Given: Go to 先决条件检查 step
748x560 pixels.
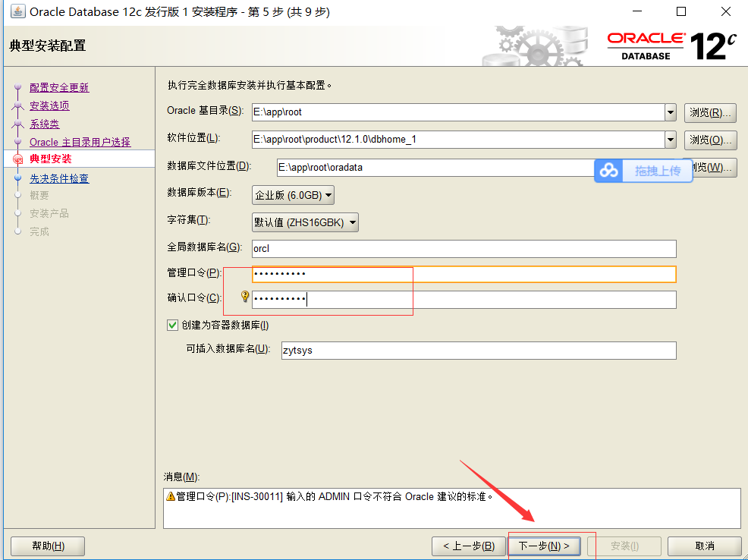Looking at the screenshot, I should (59, 178).
